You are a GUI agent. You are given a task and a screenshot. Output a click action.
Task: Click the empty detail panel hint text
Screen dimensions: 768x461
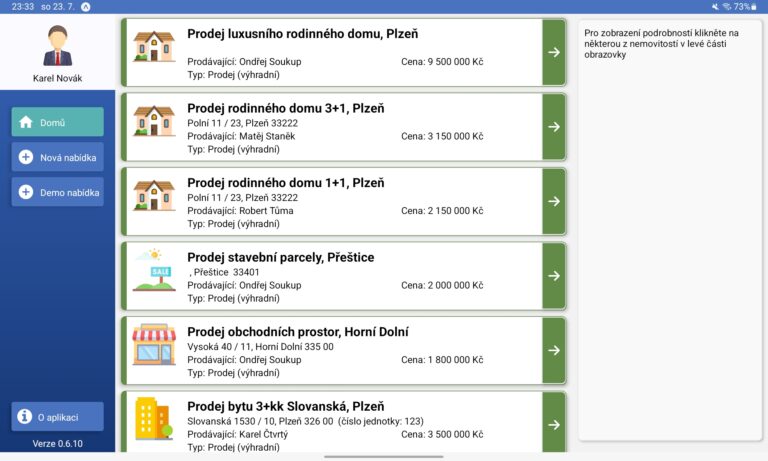click(x=661, y=44)
